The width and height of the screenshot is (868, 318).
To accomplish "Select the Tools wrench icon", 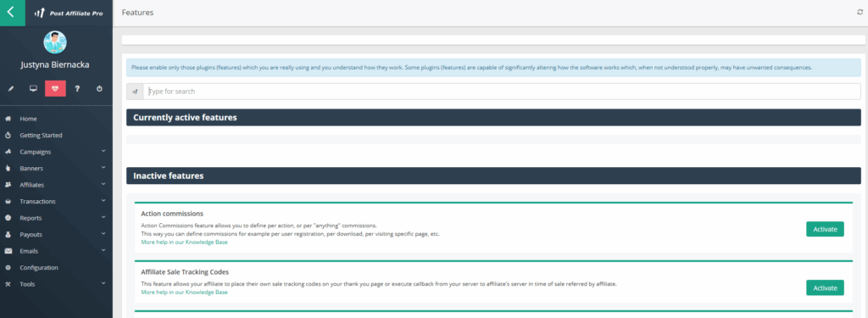I will tap(8, 284).
